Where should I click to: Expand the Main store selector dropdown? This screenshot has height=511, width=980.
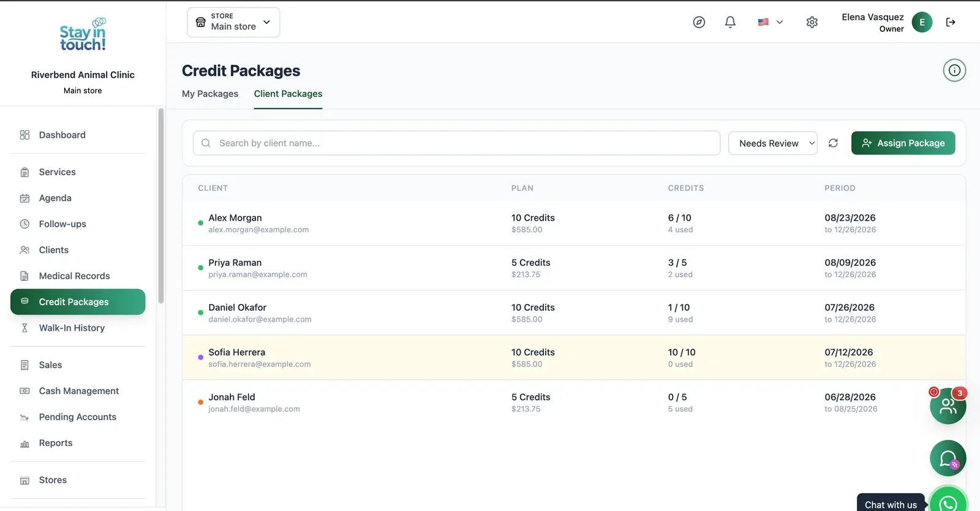pos(233,22)
